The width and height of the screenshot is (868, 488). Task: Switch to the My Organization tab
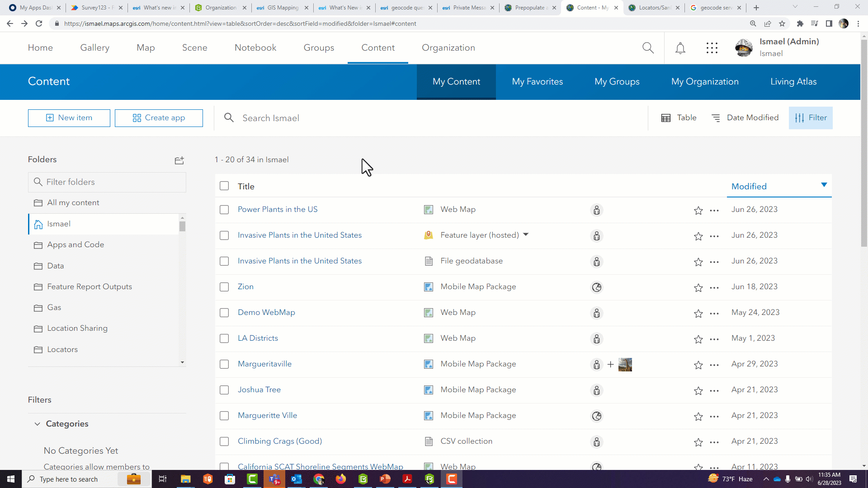coord(705,82)
